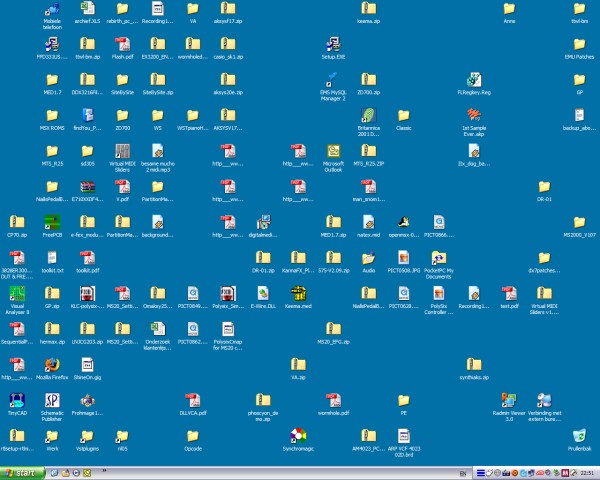The width and height of the screenshot is (600, 480).
Task: Expand the Quick Launch overflow chevron
Action: (x=104, y=470)
